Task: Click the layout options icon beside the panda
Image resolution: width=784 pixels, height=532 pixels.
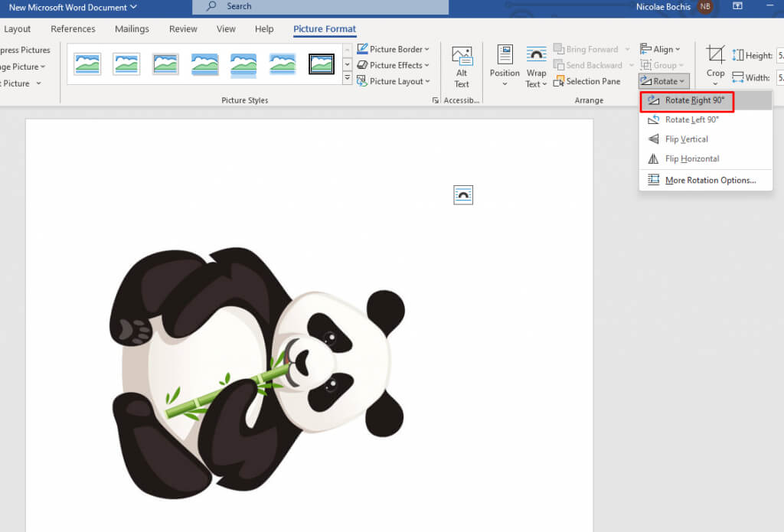Action: pos(463,195)
